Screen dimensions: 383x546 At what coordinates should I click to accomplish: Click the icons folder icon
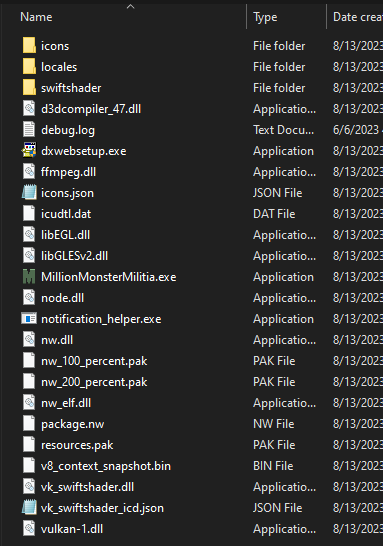[29, 46]
